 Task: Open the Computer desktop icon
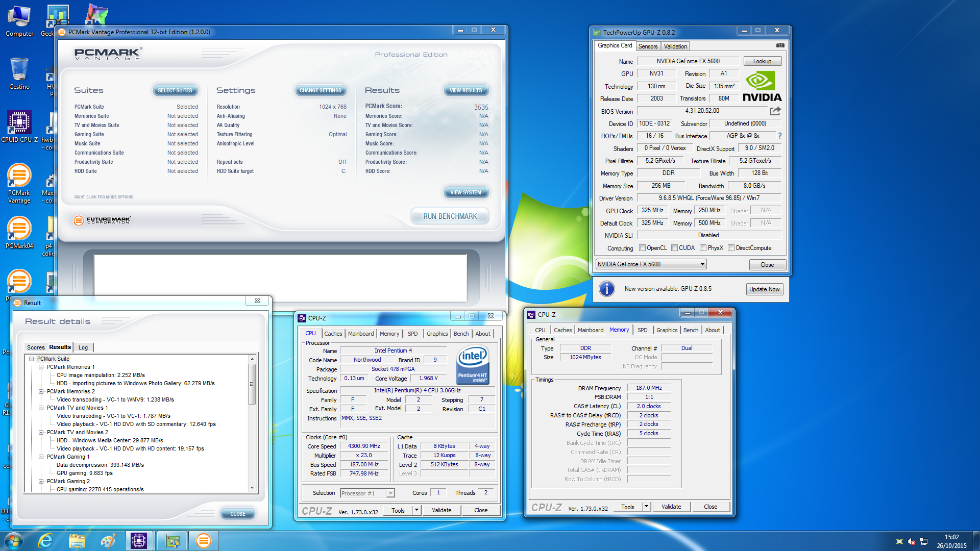pyautogui.click(x=19, y=21)
